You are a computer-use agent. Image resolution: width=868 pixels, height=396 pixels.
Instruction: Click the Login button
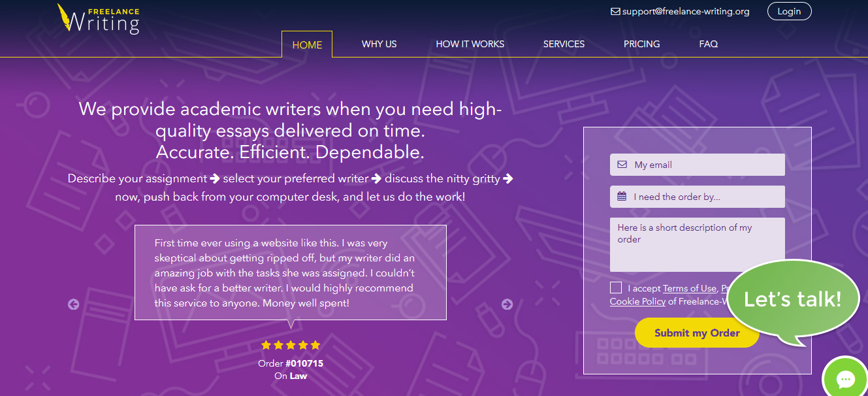click(x=790, y=11)
